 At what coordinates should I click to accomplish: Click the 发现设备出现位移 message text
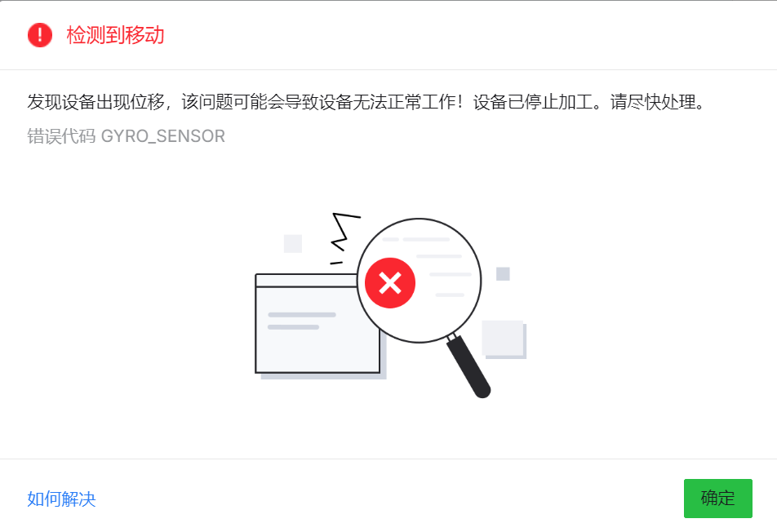pos(95,102)
